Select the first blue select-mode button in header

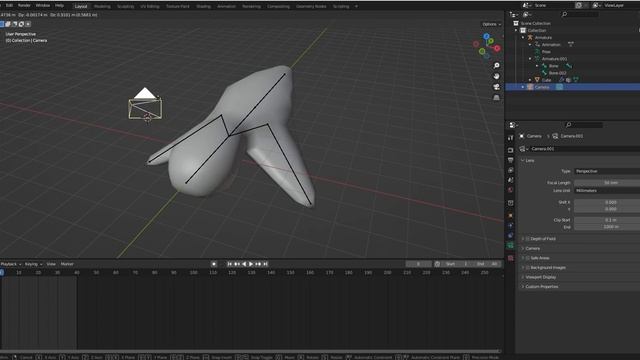tap(1, 24)
